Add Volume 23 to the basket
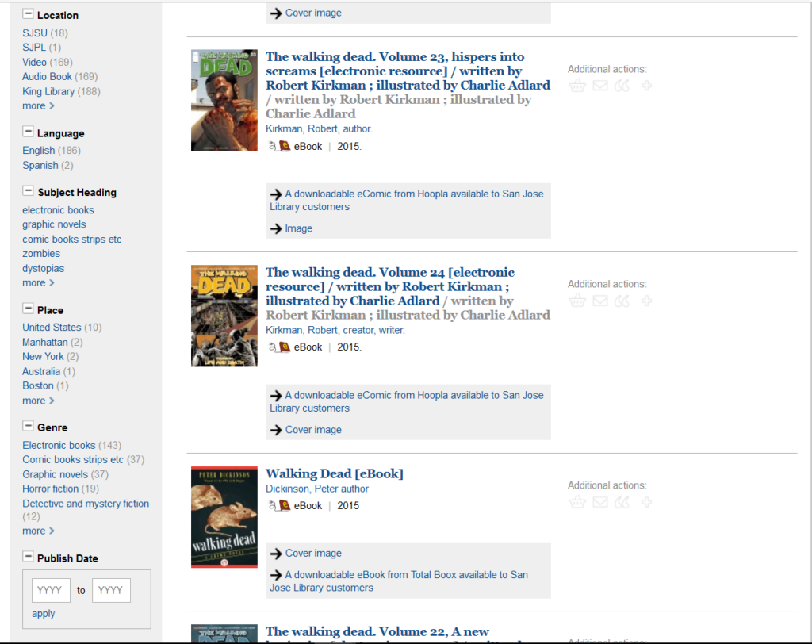This screenshot has height=644, width=812. pos(577,86)
